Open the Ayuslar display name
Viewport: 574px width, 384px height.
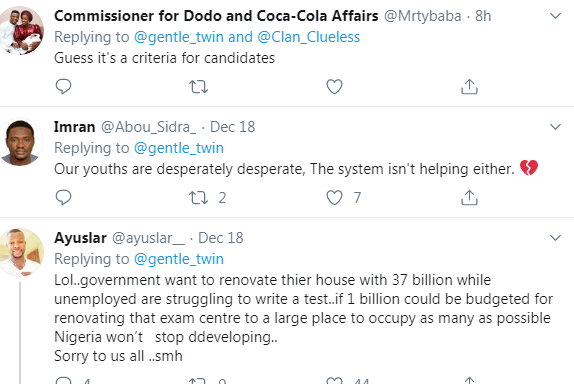pyautogui.click(x=80, y=238)
